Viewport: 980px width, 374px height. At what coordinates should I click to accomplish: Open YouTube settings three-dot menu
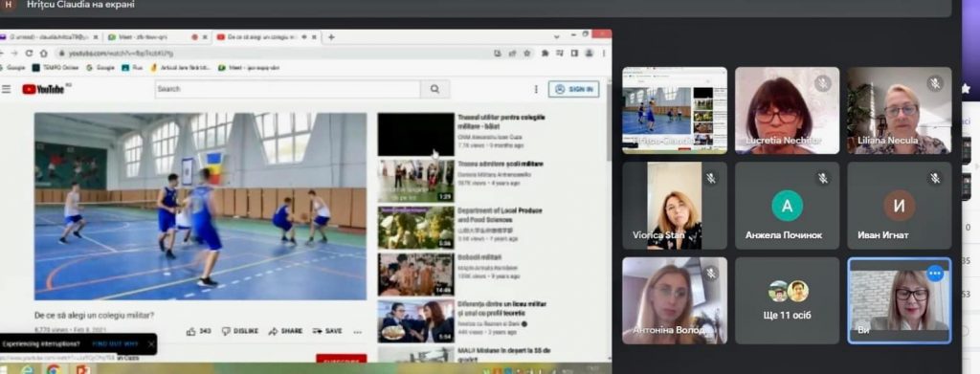tap(536, 89)
